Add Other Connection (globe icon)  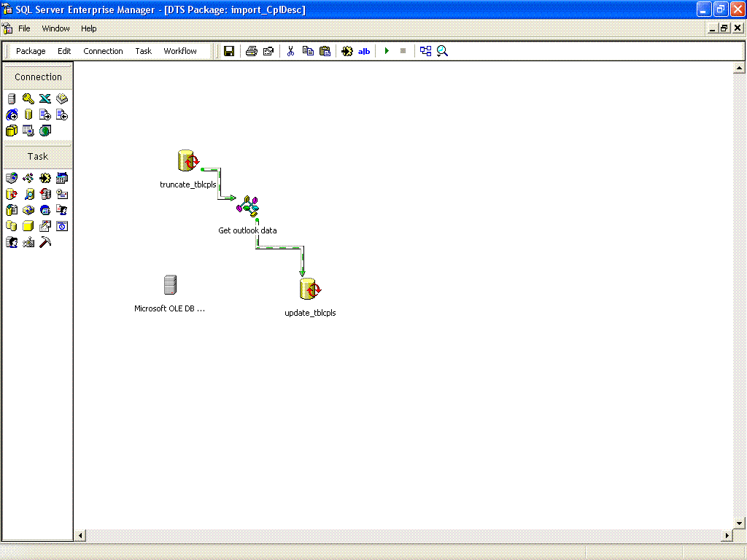pyautogui.click(x=45, y=131)
